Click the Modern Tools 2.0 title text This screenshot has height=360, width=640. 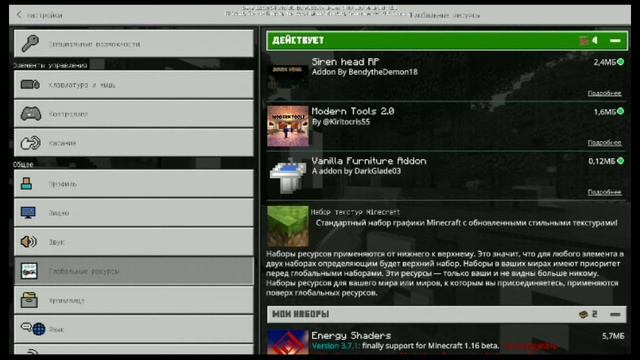353,111
